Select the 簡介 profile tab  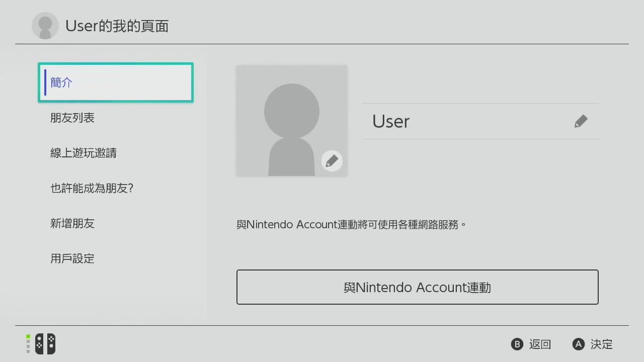pyautogui.click(x=116, y=82)
